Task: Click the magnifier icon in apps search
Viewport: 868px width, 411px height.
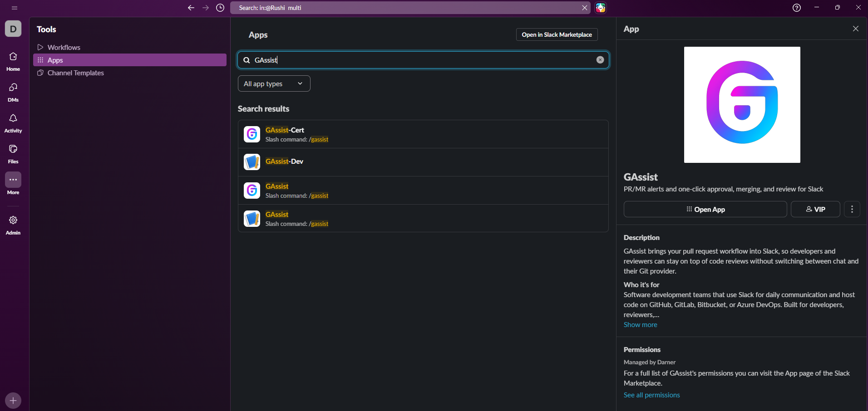Action: coord(247,60)
